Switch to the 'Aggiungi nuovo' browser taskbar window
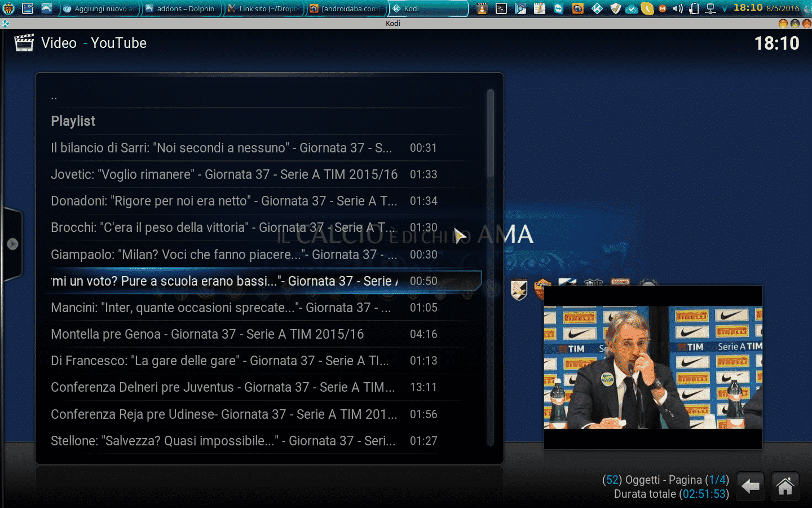812x508 pixels. point(99,8)
